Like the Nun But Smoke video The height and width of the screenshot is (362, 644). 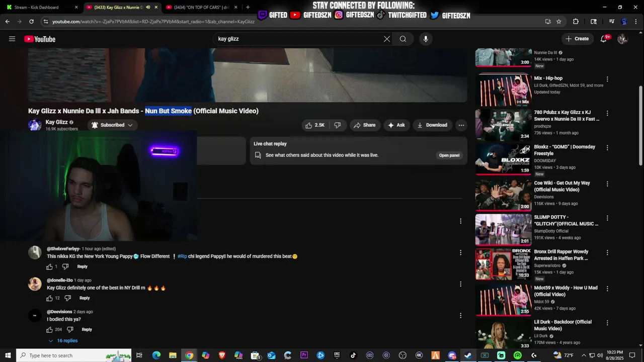tap(314, 125)
